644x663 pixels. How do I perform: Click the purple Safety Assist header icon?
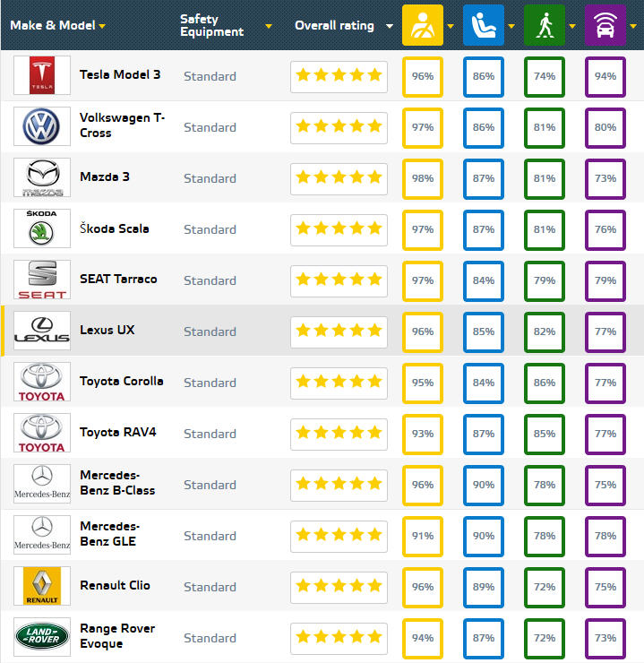click(605, 25)
